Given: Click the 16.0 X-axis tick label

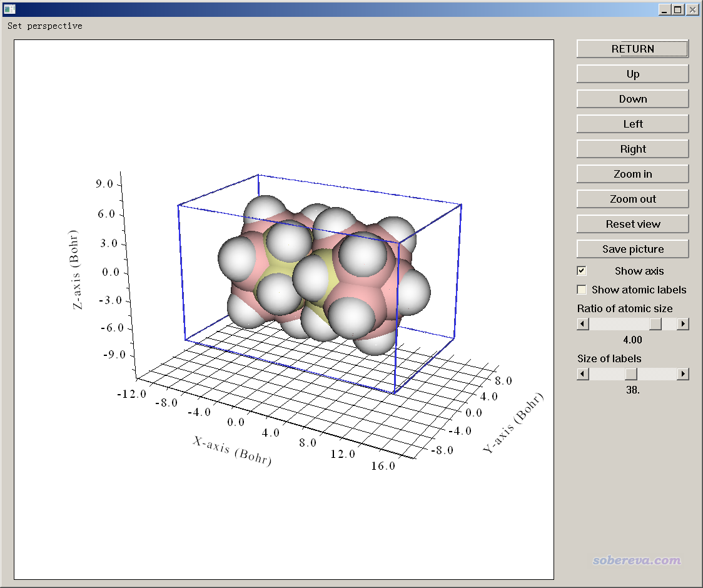Looking at the screenshot, I should coord(383,466).
